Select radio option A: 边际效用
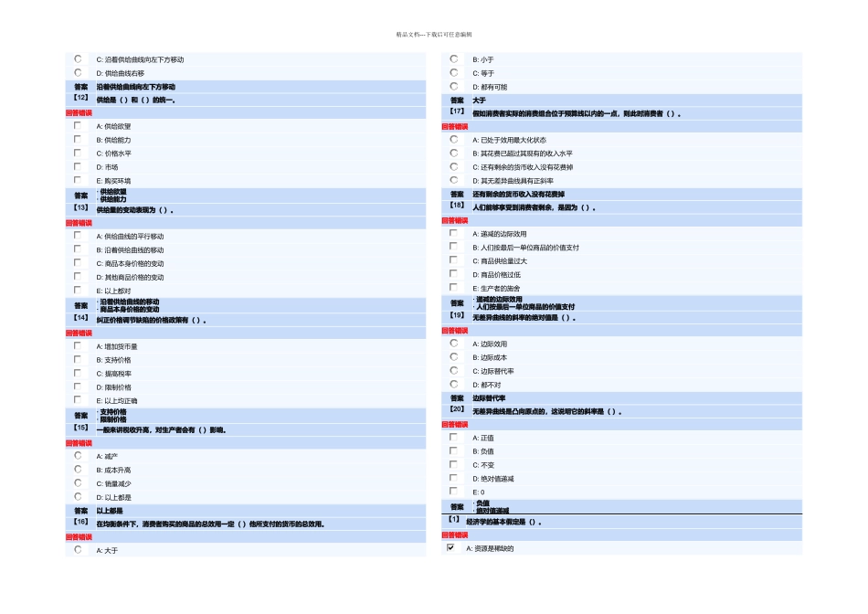Viewport: 868px width, 614px height. pyautogui.click(x=454, y=344)
